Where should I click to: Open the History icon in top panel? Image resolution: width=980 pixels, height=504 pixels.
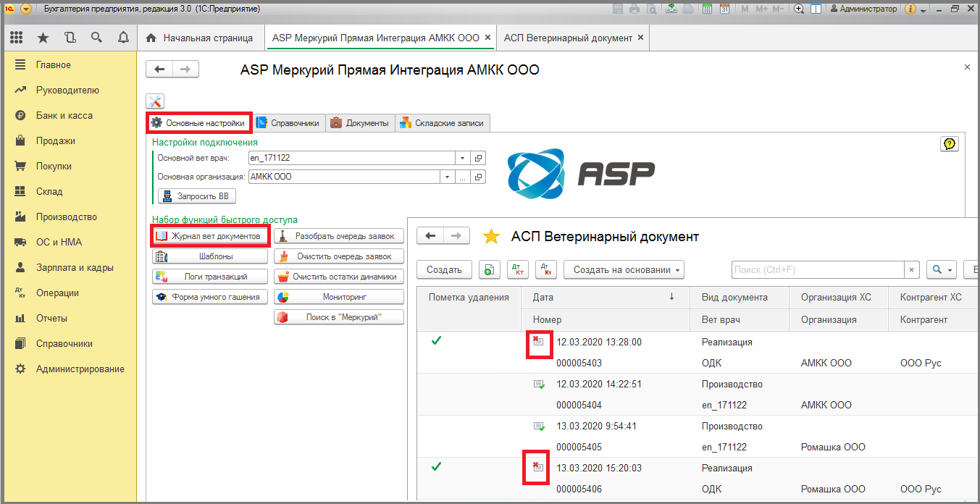tap(70, 38)
